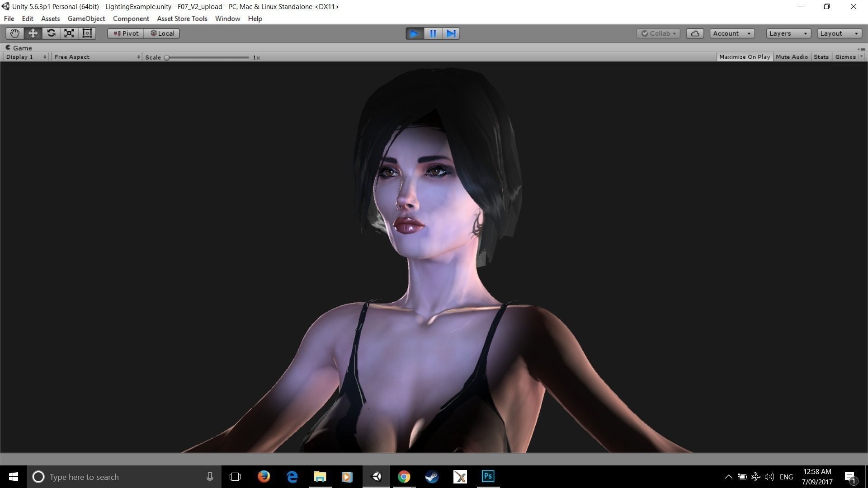This screenshot has height=488, width=868.
Task: Stop play mode with Play button
Action: point(414,33)
